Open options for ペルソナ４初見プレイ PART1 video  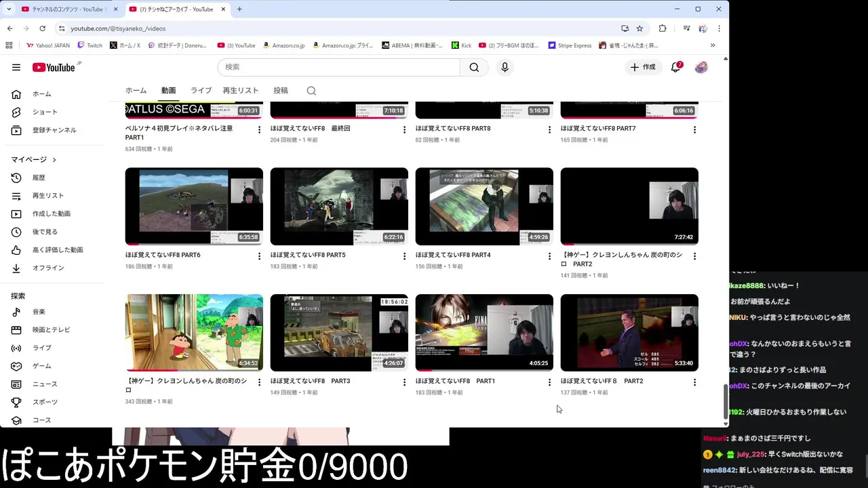[259, 129]
